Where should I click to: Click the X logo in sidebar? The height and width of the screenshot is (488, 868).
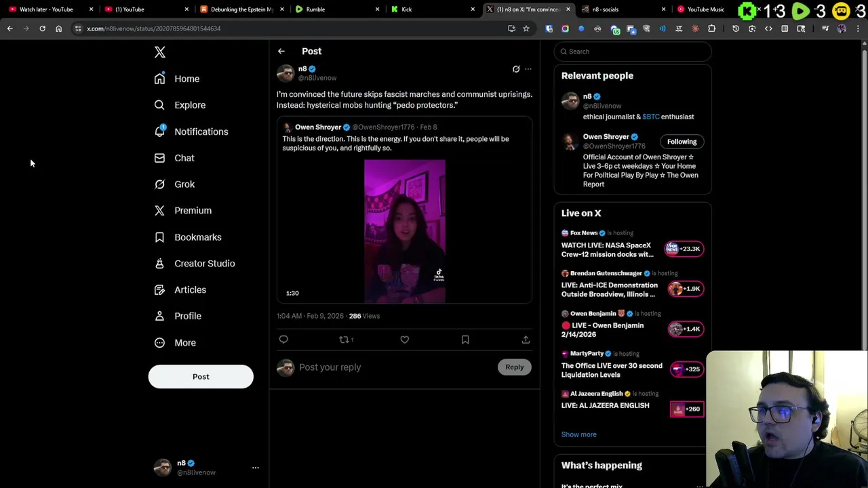click(160, 52)
